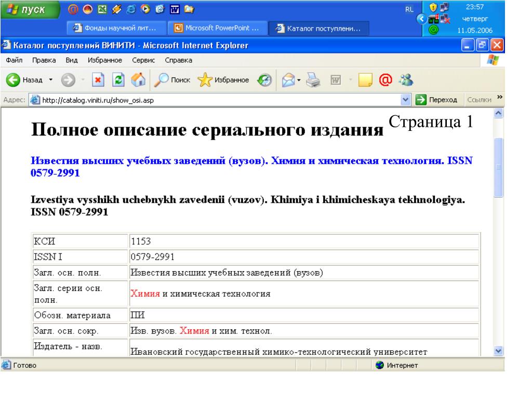Refresh the page with green arrows icon
The width and height of the screenshot is (532, 399).
(118, 80)
